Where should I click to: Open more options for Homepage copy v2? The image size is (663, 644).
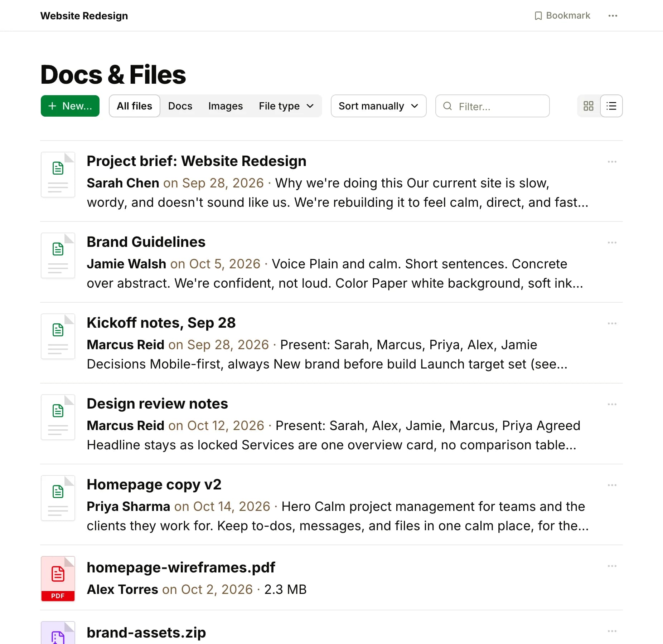pyautogui.click(x=612, y=485)
